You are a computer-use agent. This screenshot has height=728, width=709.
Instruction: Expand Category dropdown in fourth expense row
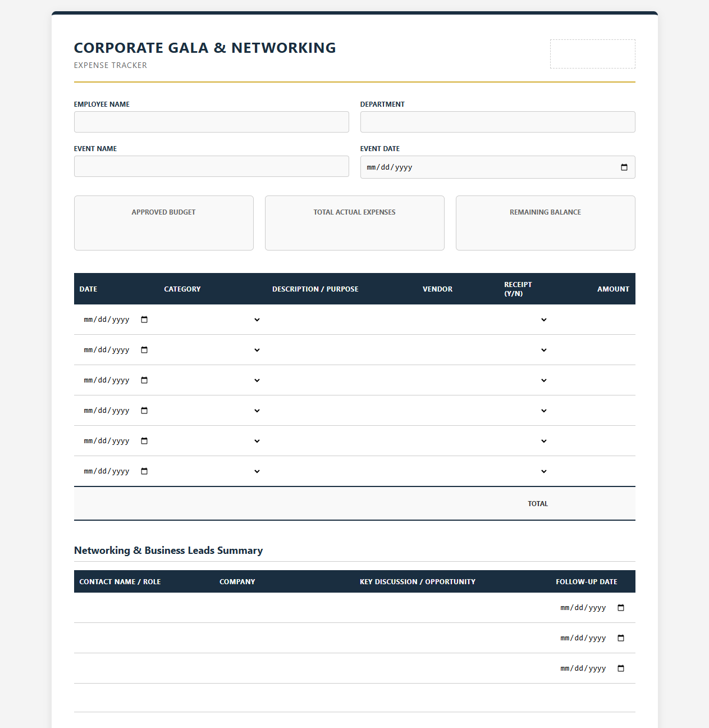coord(213,411)
